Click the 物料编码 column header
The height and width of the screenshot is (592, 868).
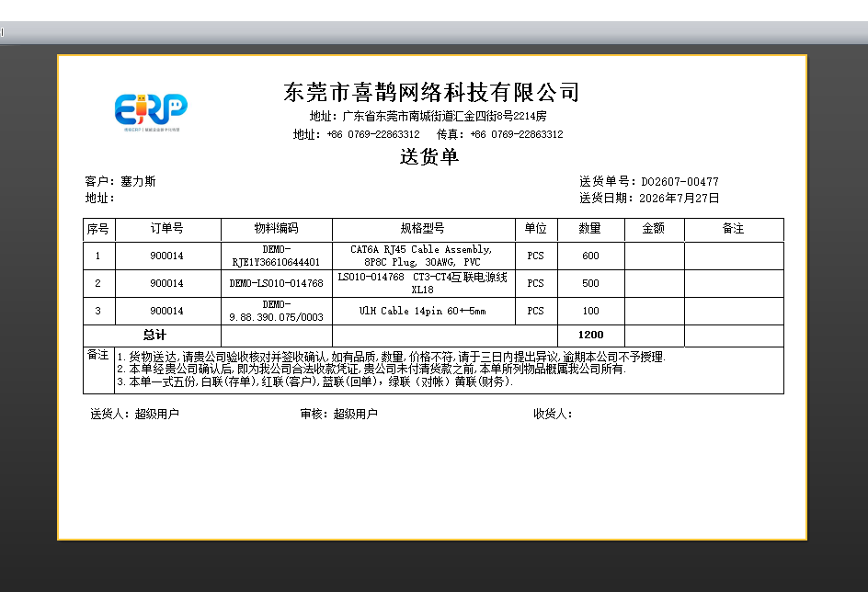276,229
